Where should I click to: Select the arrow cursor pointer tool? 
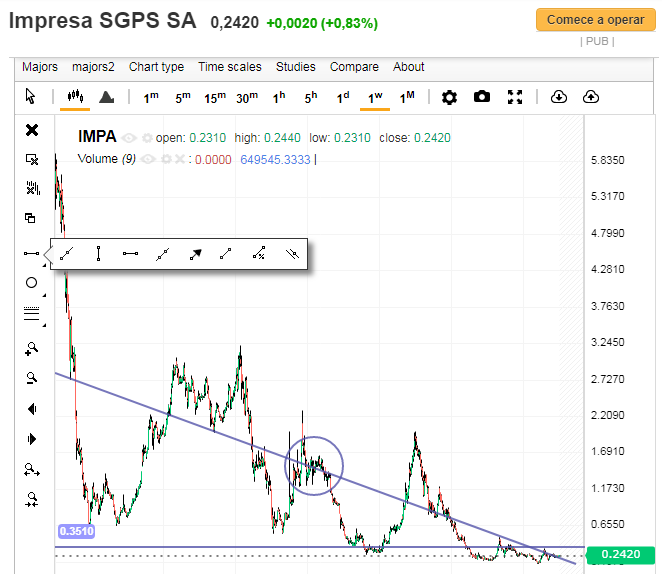click(30, 96)
